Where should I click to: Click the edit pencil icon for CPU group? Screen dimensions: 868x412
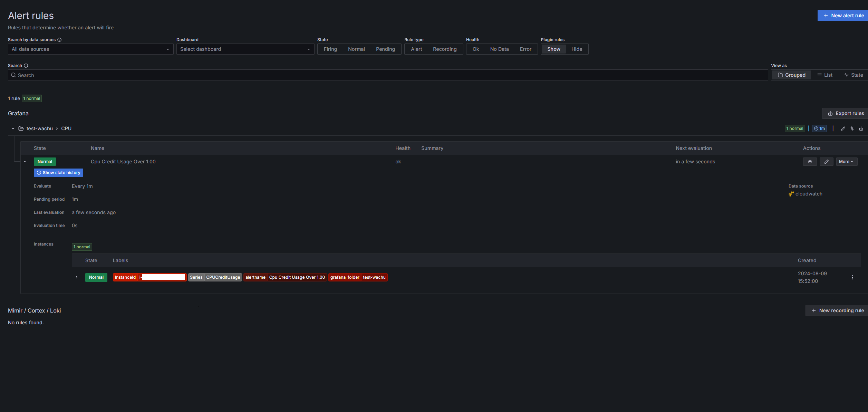click(x=843, y=128)
